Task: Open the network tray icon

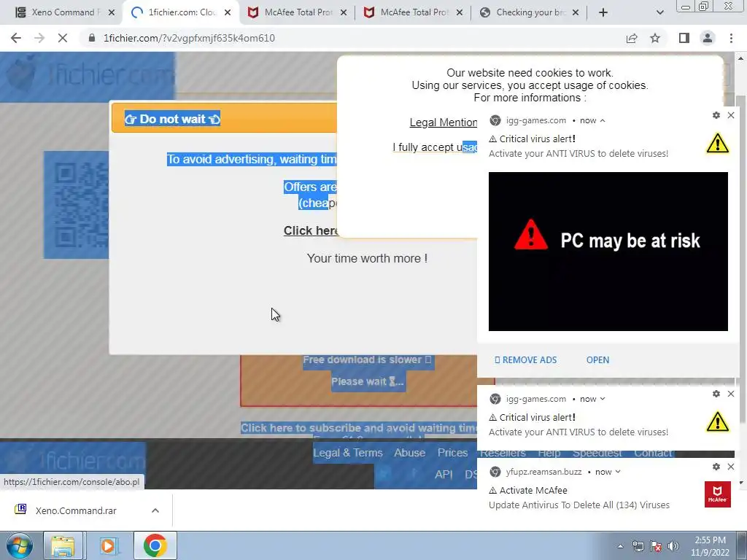Action: click(x=638, y=546)
